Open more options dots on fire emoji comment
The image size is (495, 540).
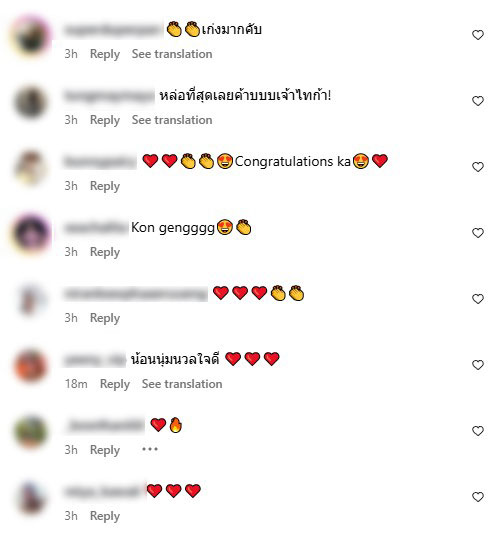point(150,449)
